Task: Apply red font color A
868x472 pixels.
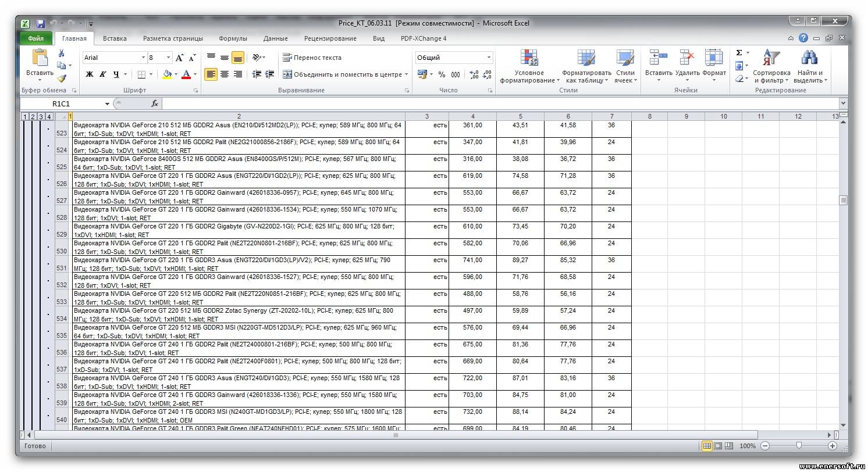Action: [x=186, y=74]
